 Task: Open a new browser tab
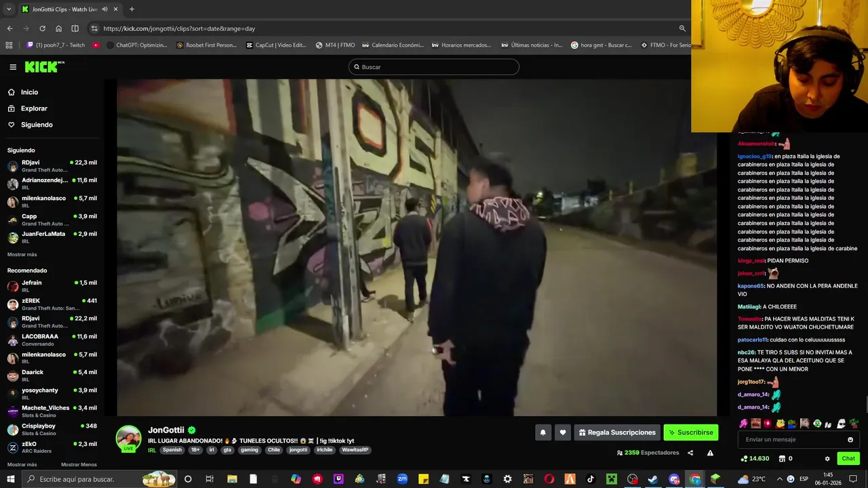(132, 9)
